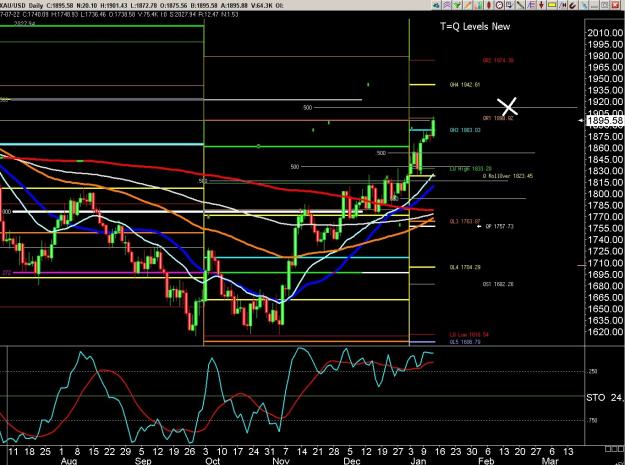This screenshot has height=465, width=625.
Task: Click the STO 24 indicator label
Action: click(x=604, y=397)
